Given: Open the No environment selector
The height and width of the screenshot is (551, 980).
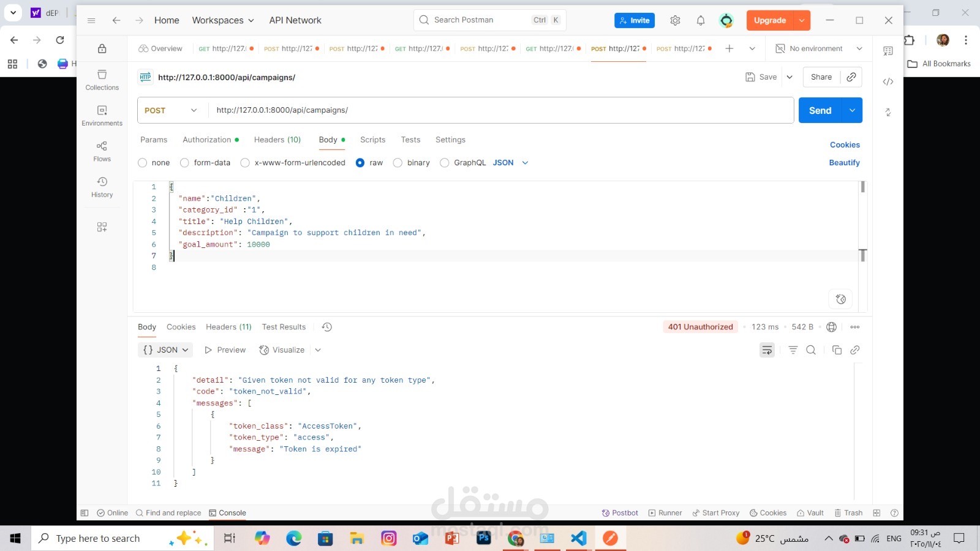Looking at the screenshot, I should 819,48.
